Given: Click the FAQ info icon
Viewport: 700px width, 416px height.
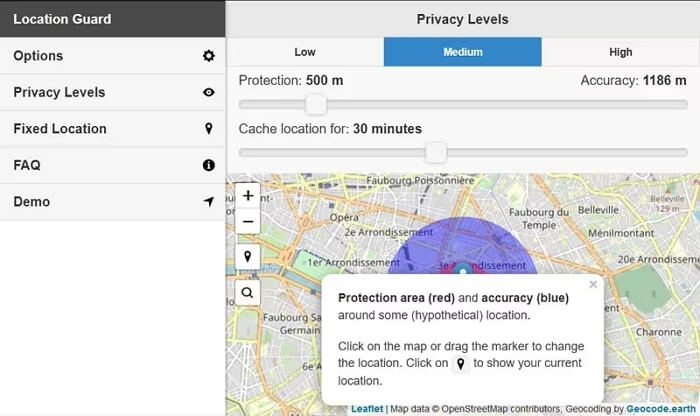Looking at the screenshot, I should pyautogui.click(x=208, y=165).
